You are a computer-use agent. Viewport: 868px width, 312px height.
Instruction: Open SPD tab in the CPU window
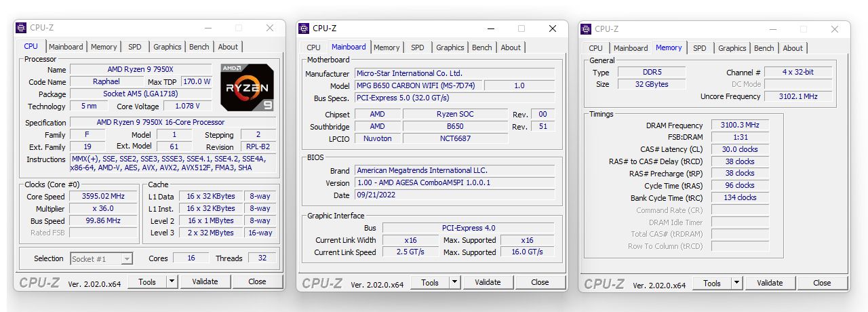click(x=135, y=47)
